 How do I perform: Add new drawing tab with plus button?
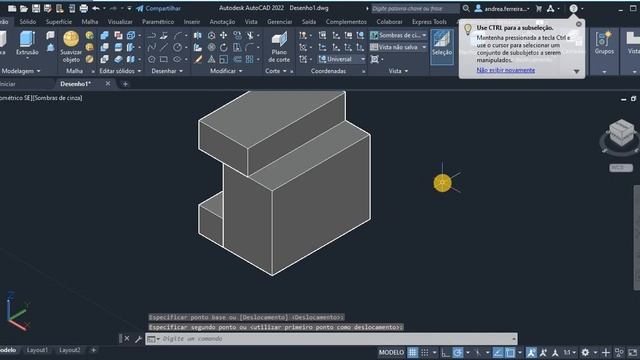click(125, 84)
